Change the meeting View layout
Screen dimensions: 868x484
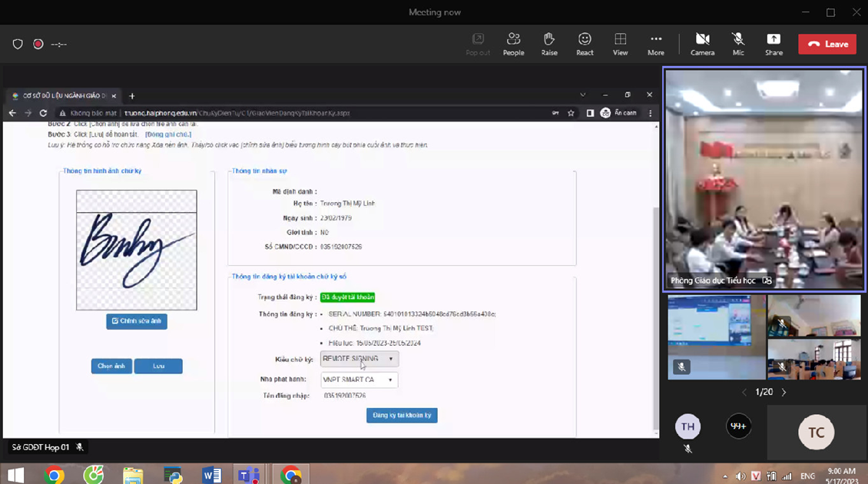(620, 44)
